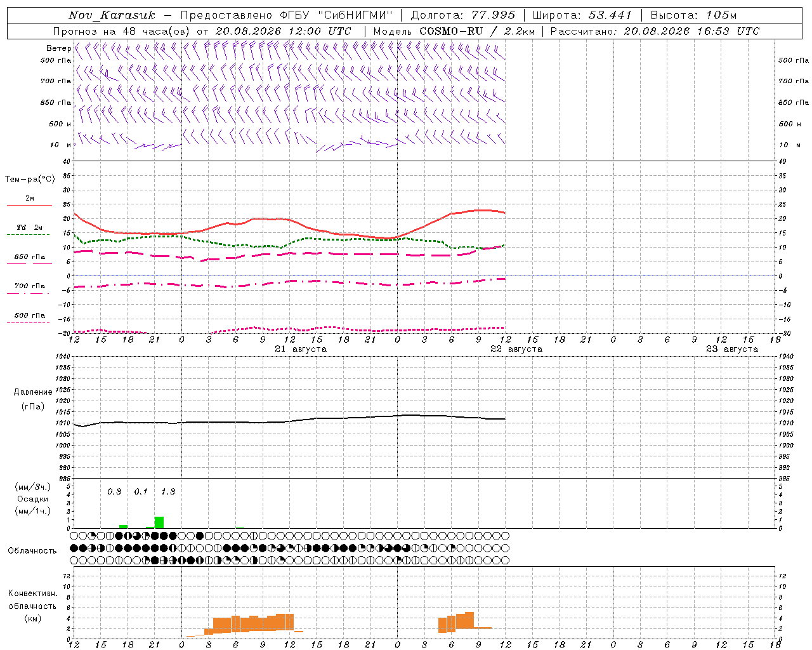This screenshot has height=650, width=812.
Task: Click the Td 2м dewpoint legend entry
Action: point(29,227)
